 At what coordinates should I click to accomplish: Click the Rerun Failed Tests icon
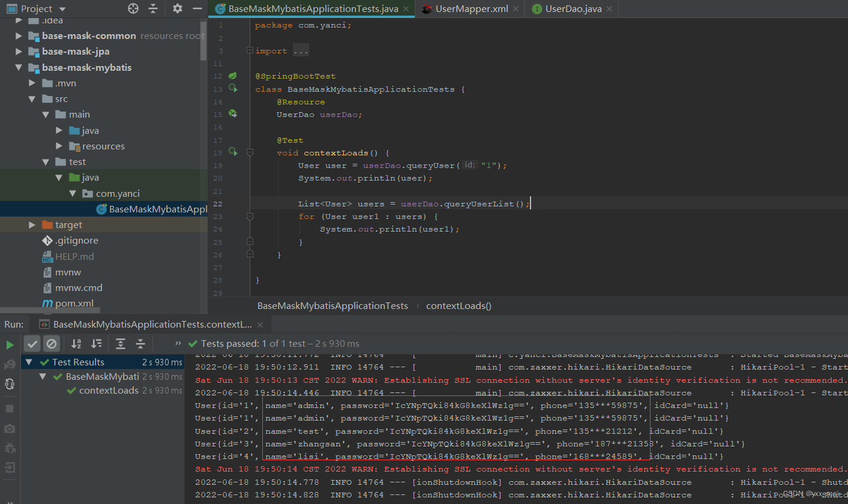click(10, 364)
